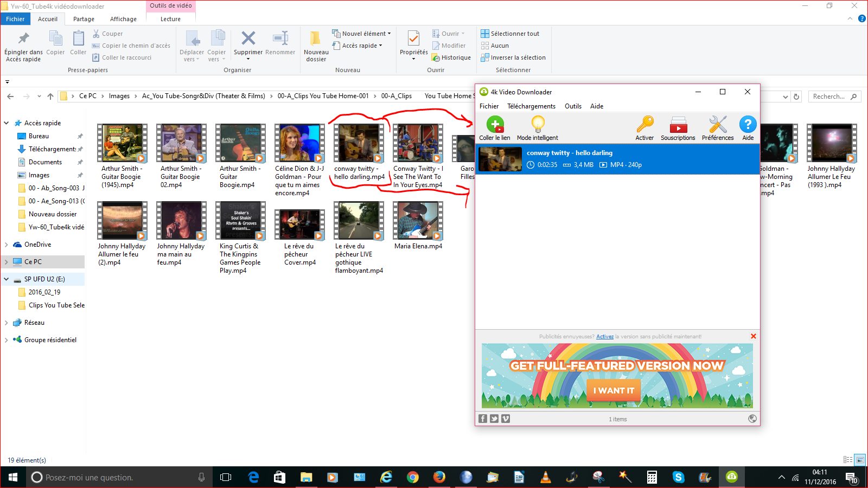Click the Explorer back arrow
The height and width of the screenshot is (488, 868).
pyautogui.click(x=11, y=97)
